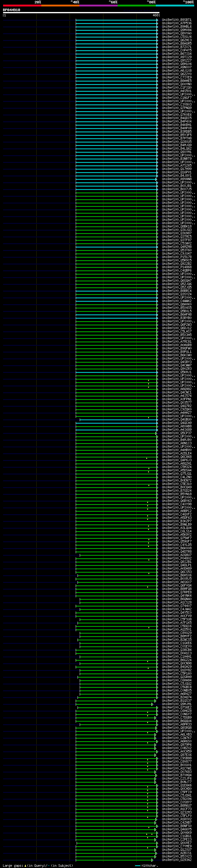Select the UniRef100_C1FIQ0 label

176,88
